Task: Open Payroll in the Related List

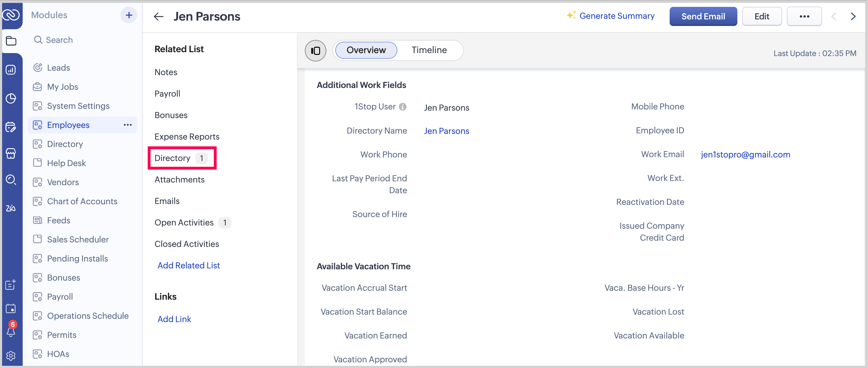Action: pos(167,94)
